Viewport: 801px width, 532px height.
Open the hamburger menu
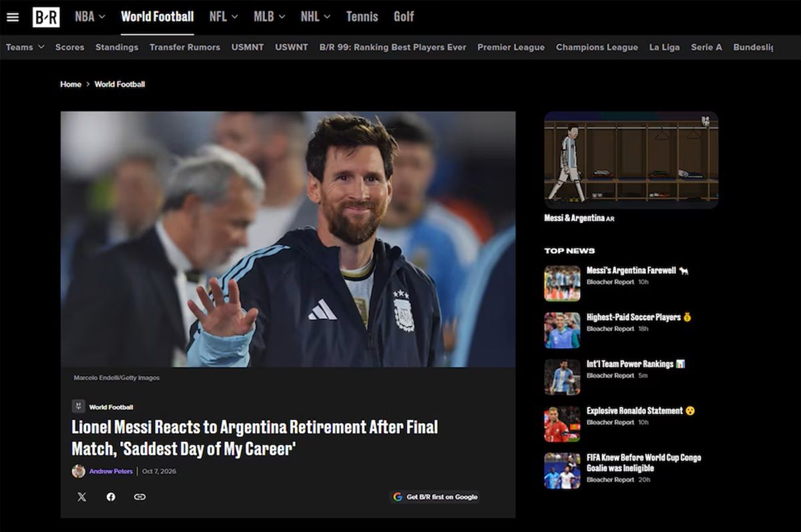point(13,17)
